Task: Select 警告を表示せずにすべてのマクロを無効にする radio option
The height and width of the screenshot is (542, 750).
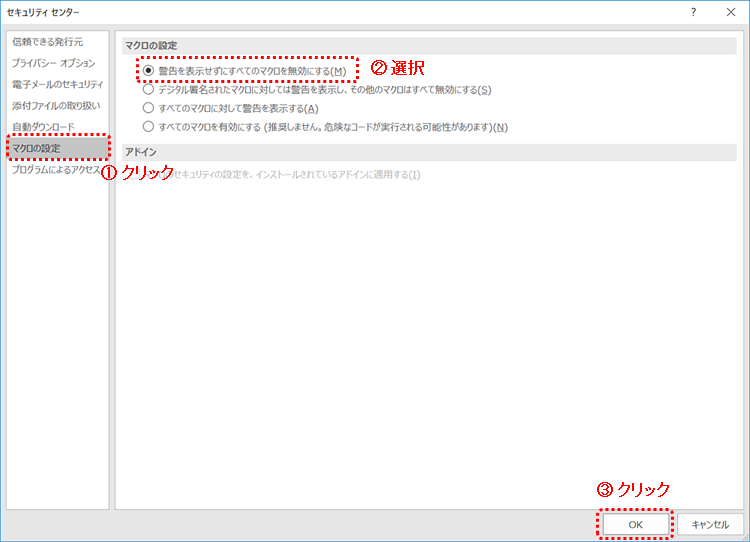Action: [x=149, y=71]
